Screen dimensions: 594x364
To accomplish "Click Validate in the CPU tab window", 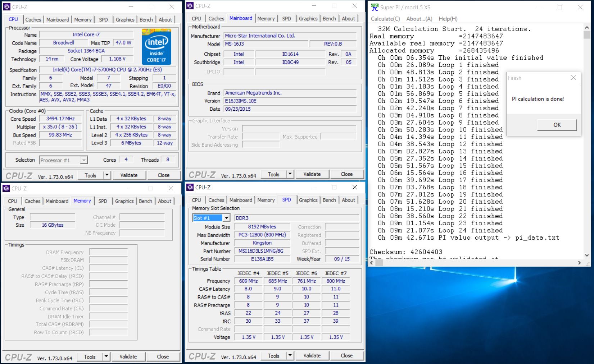I will click(129, 175).
